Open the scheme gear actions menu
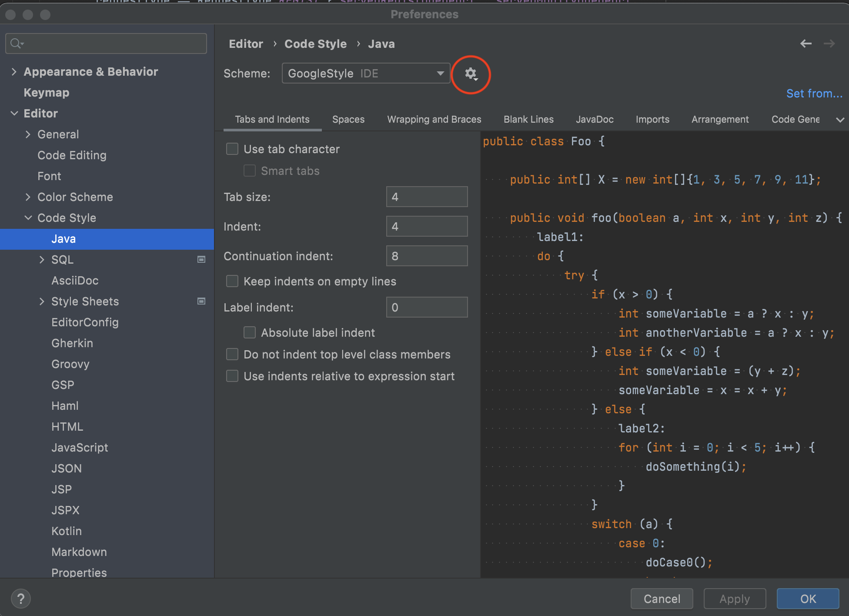This screenshot has height=616, width=849. click(x=471, y=74)
